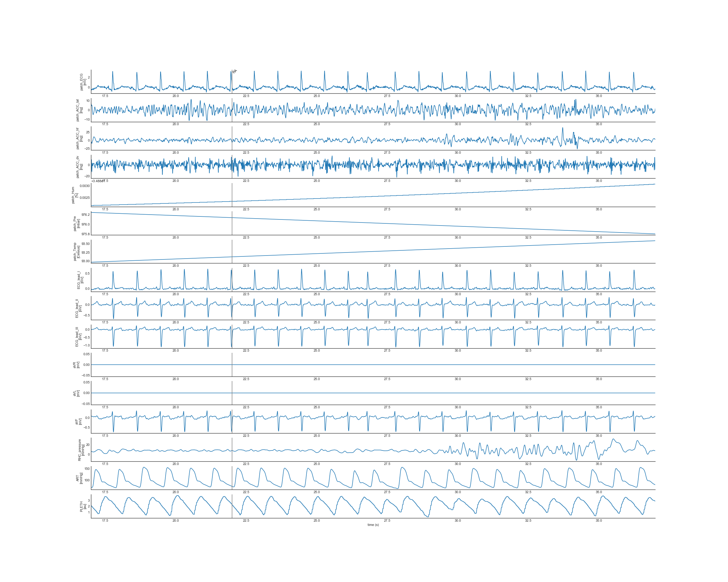This screenshot has height=582, width=728.
Task: Select the PLETH axis label
Action: point(83,507)
